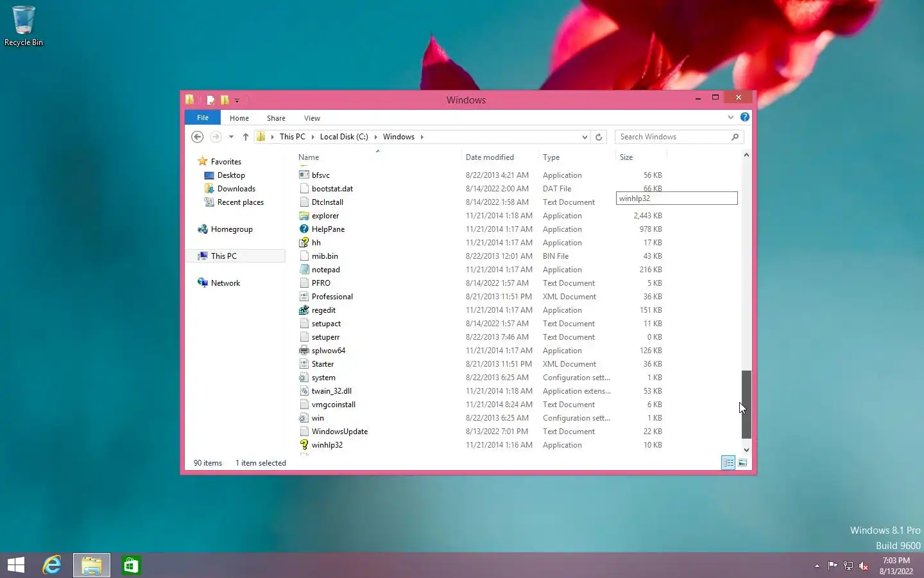Switch to Details view in status bar
The width and height of the screenshot is (924, 578).
[728, 462]
